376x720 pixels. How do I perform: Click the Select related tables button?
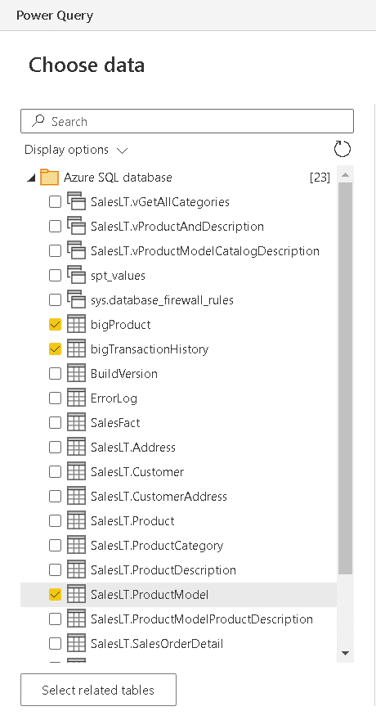[x=98, y=690]
